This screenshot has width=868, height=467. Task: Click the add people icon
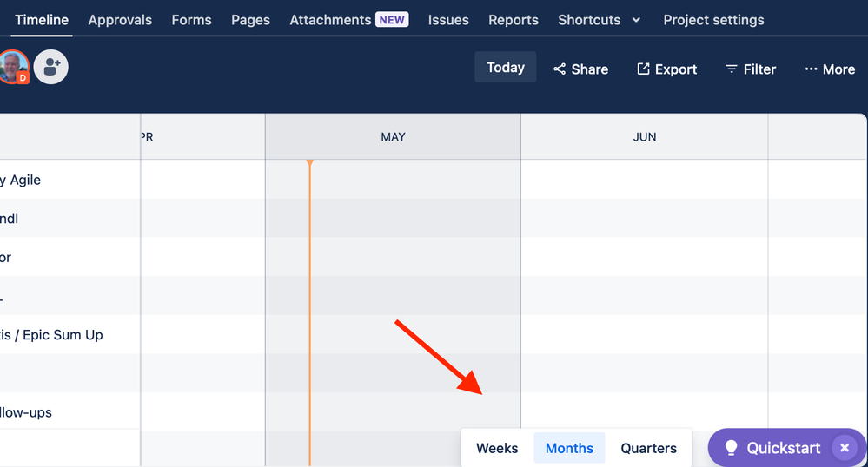click(x=51, y=67)
